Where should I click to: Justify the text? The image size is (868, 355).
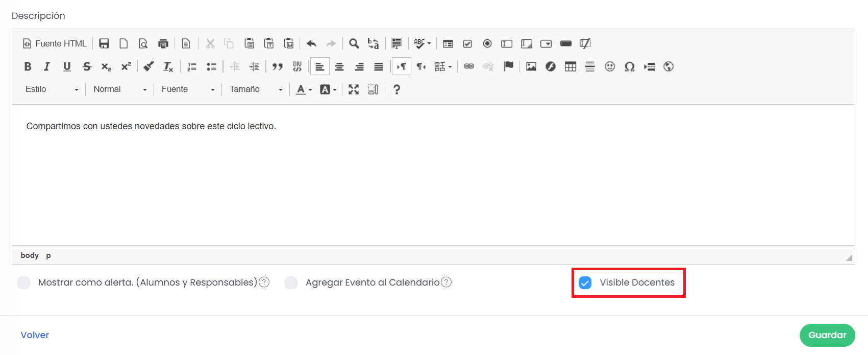(379, 66)
